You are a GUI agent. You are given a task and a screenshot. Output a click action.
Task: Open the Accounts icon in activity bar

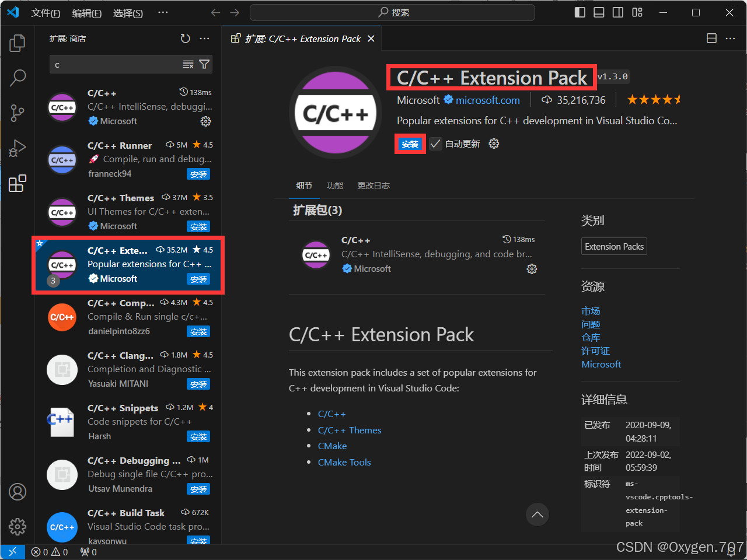point(18,492)
